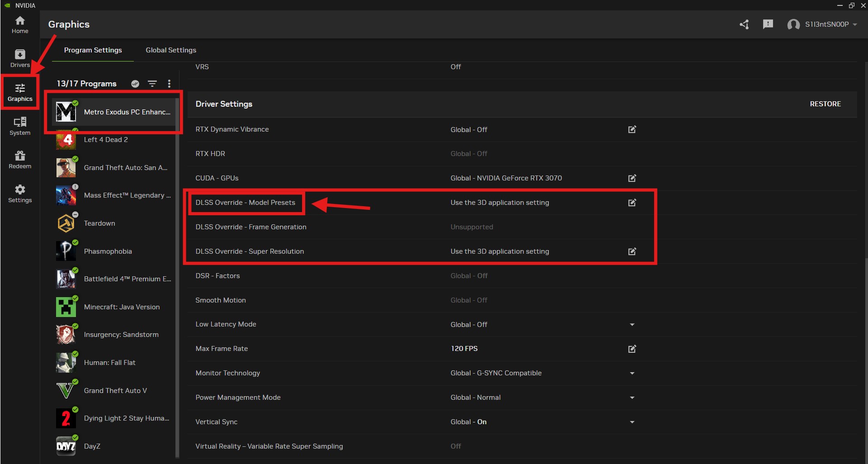
Task: Open the Redeem gift section
Action: [x=20, y=160]
